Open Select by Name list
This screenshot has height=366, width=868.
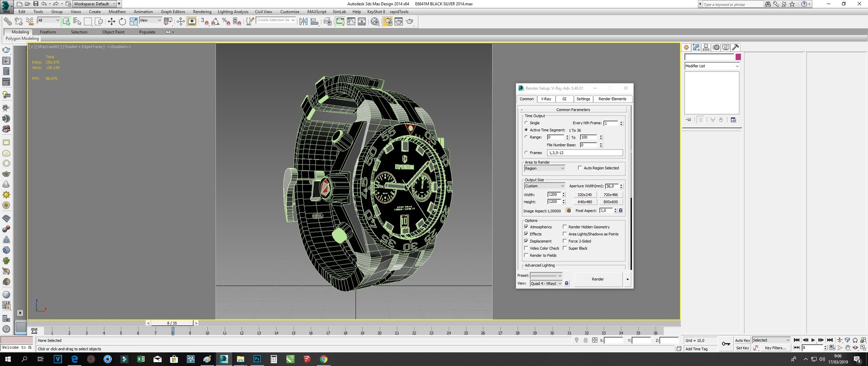point(77,21)
